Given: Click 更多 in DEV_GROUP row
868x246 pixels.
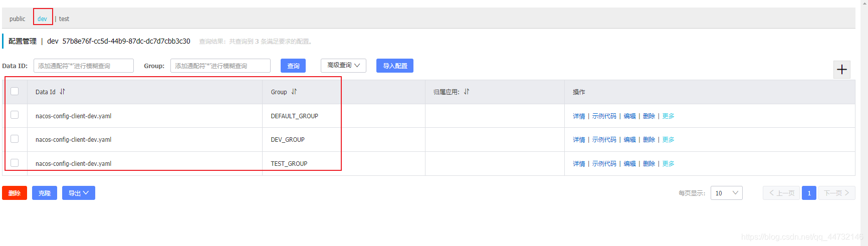Looking at the screenshot, I should click(668, 140).
